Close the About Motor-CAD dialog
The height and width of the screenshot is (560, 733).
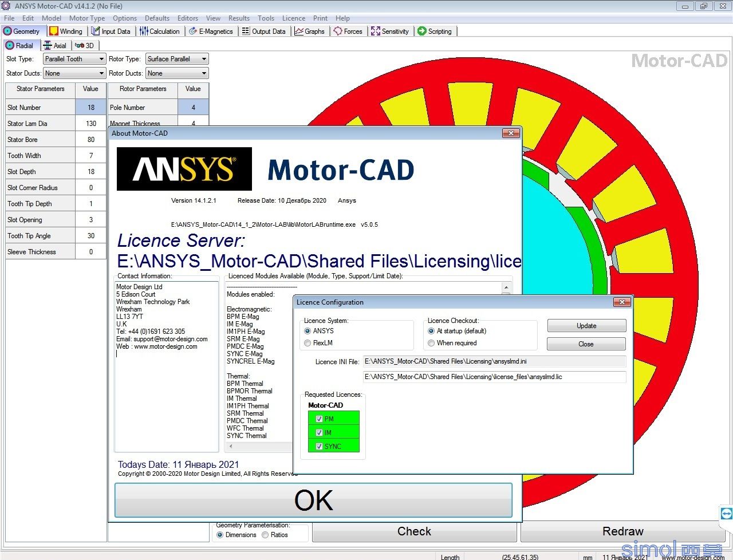[510, 133]
